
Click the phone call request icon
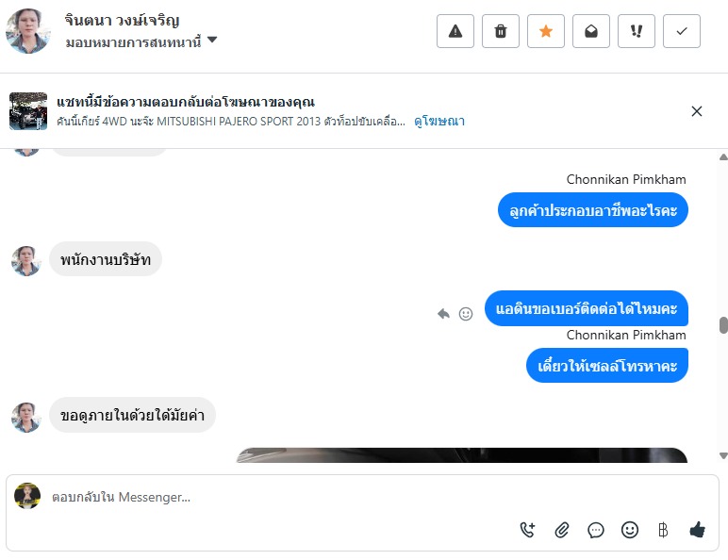(x=527, y=530)
